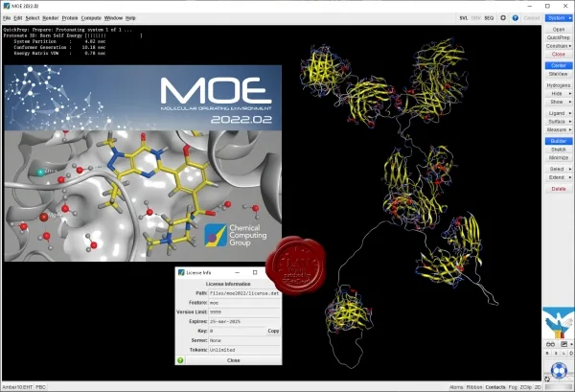Viewport: 575px width, 392px height.
Task: Expand the Constrain dropdown
Action: [559, 46]
